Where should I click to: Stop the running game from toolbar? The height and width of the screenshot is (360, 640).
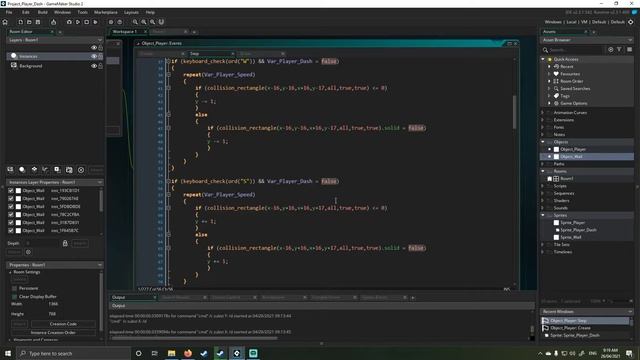click(87, 22)
